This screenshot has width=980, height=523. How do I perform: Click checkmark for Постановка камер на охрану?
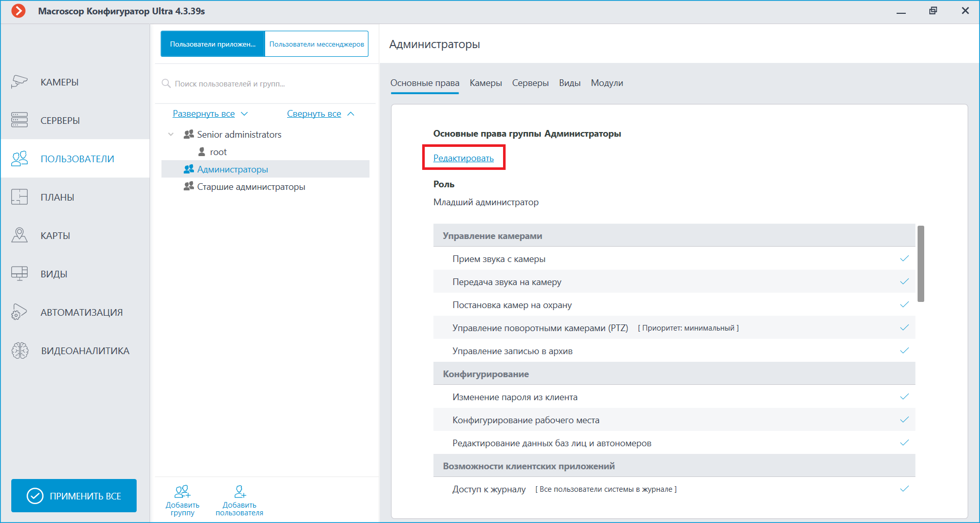click(x=904, y=304)
